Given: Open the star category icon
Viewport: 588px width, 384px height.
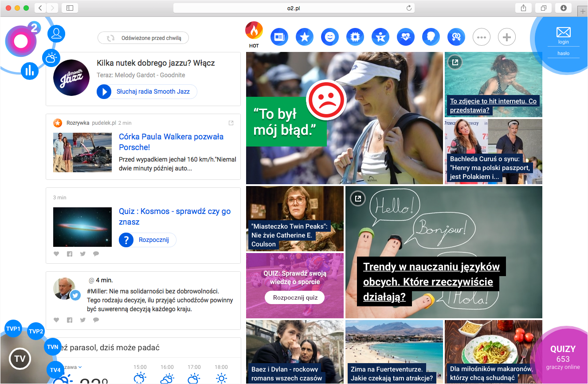Looking at the screenshot, I should (305, 37).
